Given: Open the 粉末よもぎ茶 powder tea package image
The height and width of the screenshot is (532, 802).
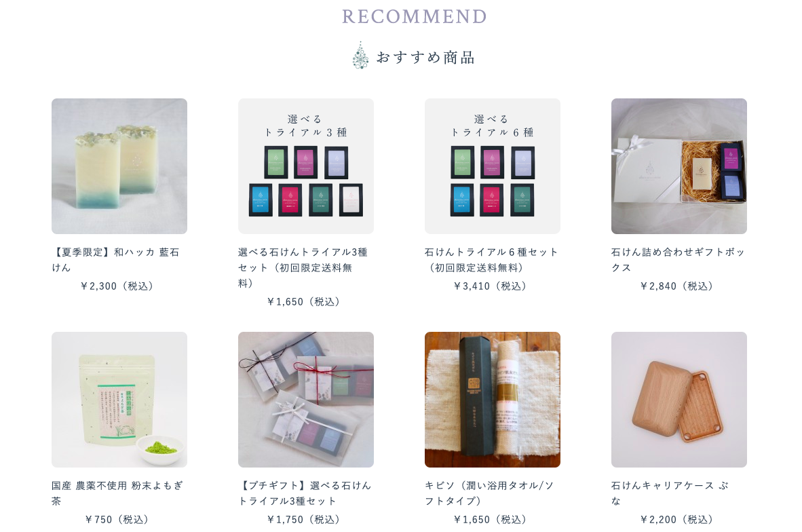Looking at the screenshot, I should (119, 400).
